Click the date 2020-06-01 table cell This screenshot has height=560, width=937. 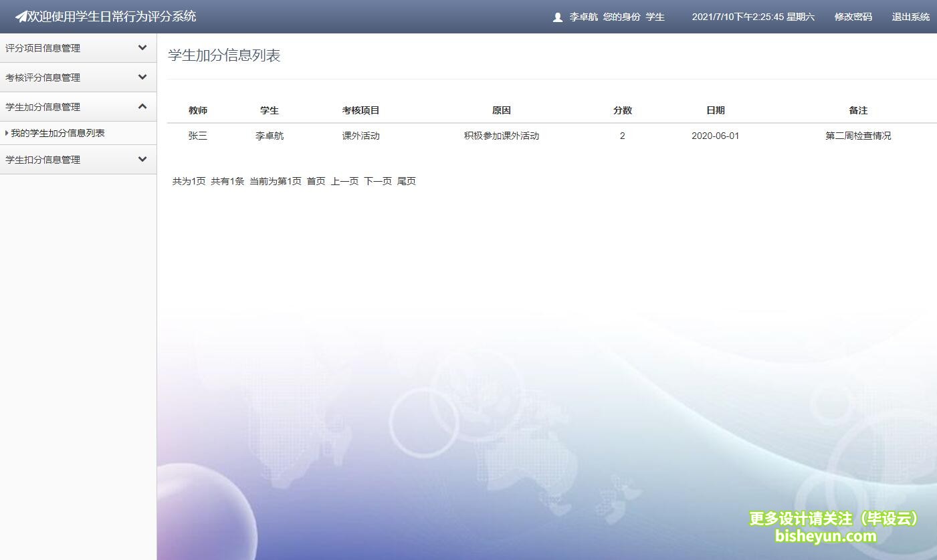(716, 135)
